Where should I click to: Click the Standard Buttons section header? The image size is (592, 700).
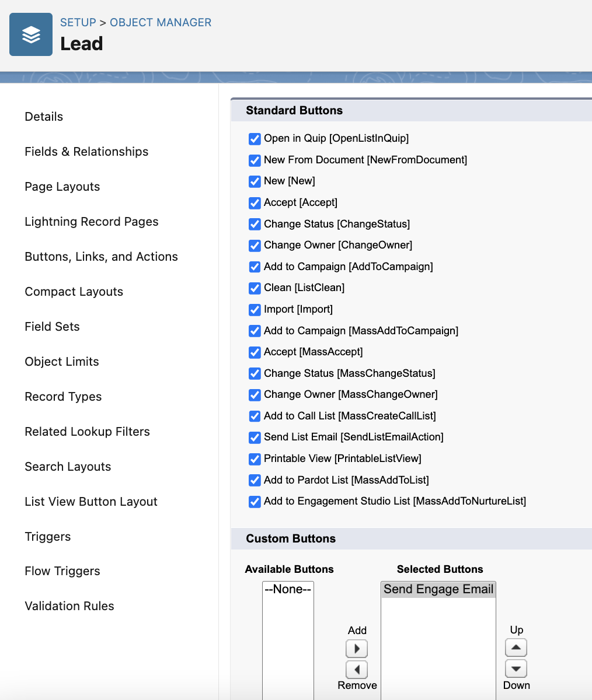coord(294,111)
